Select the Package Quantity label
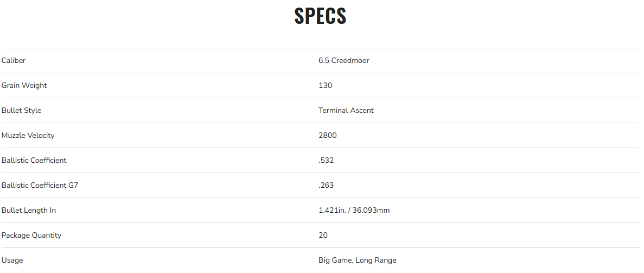Image resolution: width=644 pixels, height=273 pixels. (x=31, y=236)
